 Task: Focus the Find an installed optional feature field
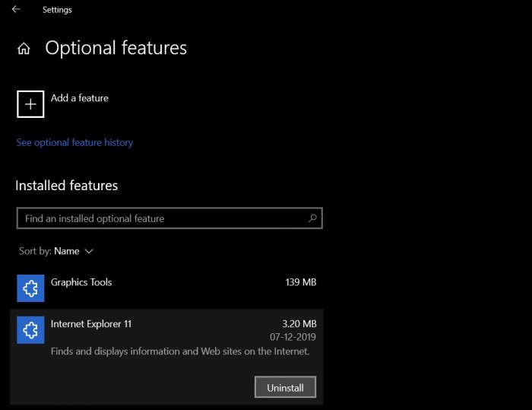pos(160,218)
